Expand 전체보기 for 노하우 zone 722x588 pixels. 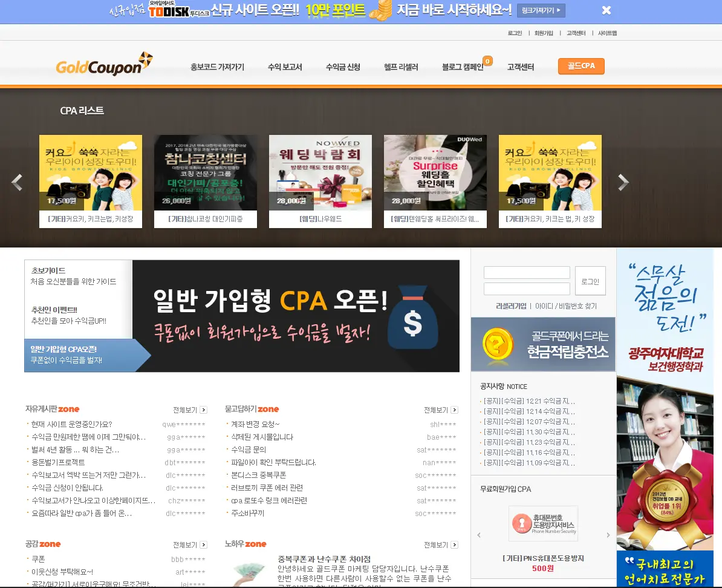(x=440, y=545)
